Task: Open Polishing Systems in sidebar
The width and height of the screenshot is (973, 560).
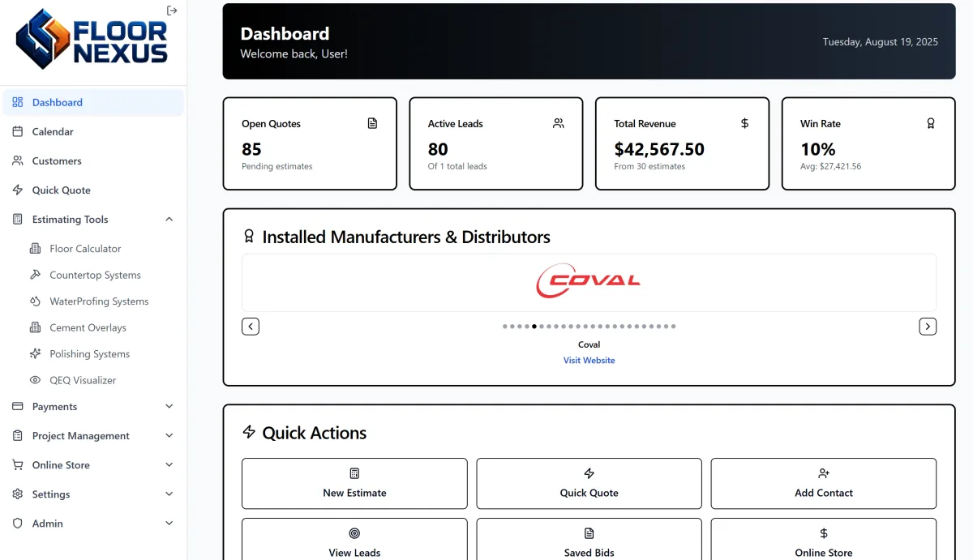Action: 101,353
